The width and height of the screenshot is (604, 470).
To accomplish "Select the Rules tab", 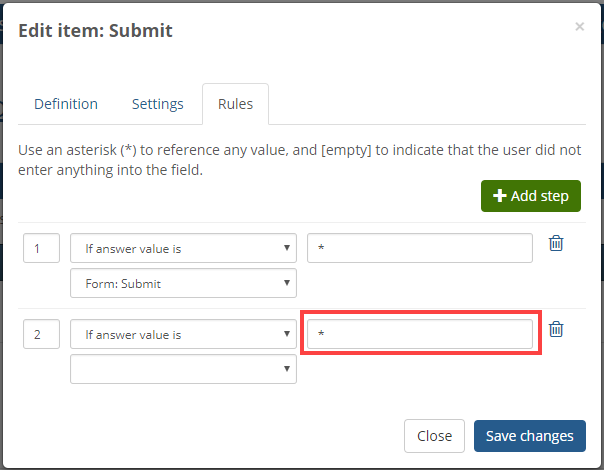I will [x=235, y=104].
